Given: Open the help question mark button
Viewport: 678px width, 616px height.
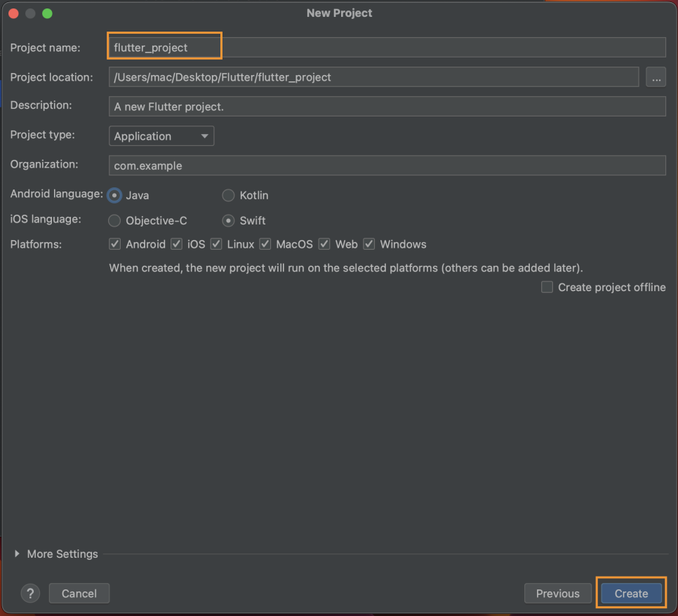Looking at the screenshot, I should point(30,593).
